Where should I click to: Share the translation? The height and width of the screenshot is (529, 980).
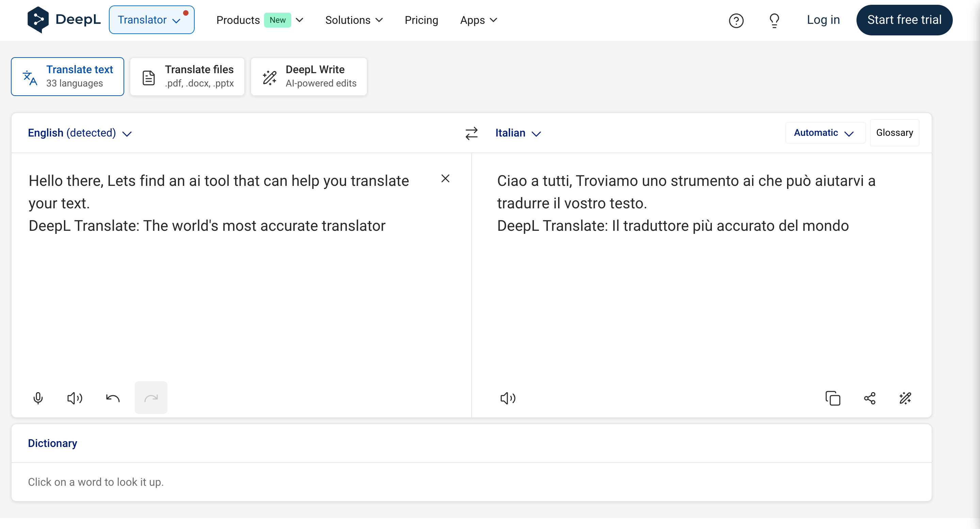870,398
